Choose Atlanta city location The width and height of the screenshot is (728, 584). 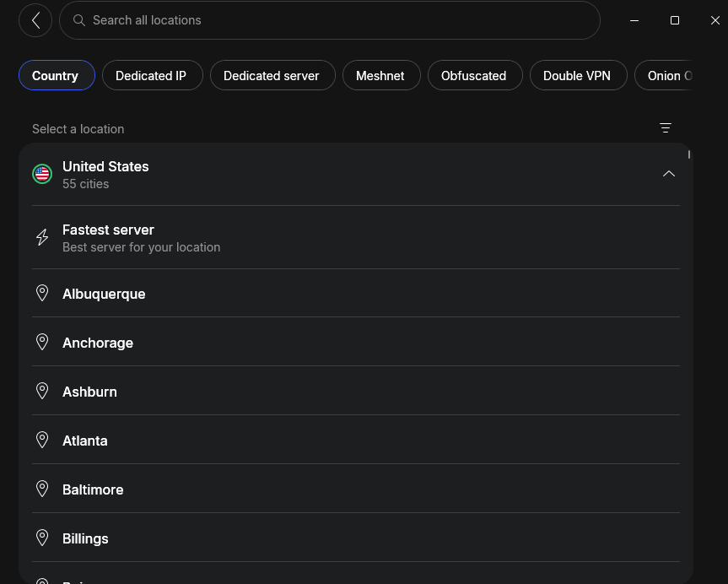tap(356, 440)
